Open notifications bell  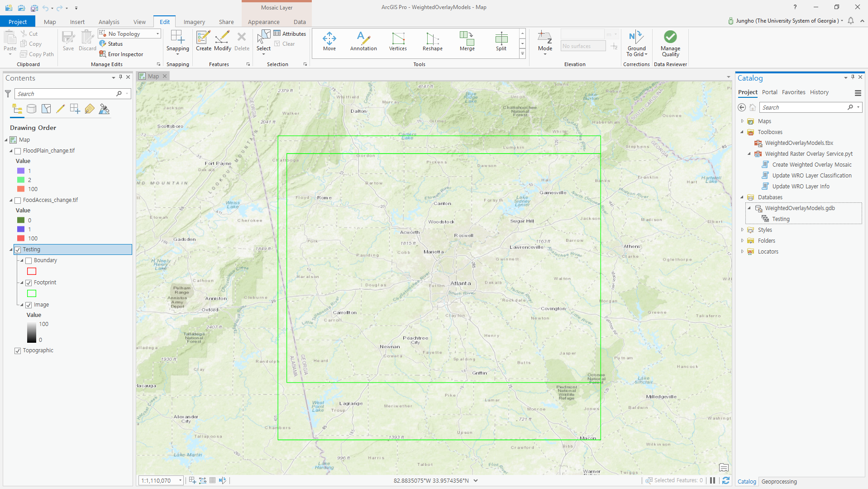[x=851, y=21]
